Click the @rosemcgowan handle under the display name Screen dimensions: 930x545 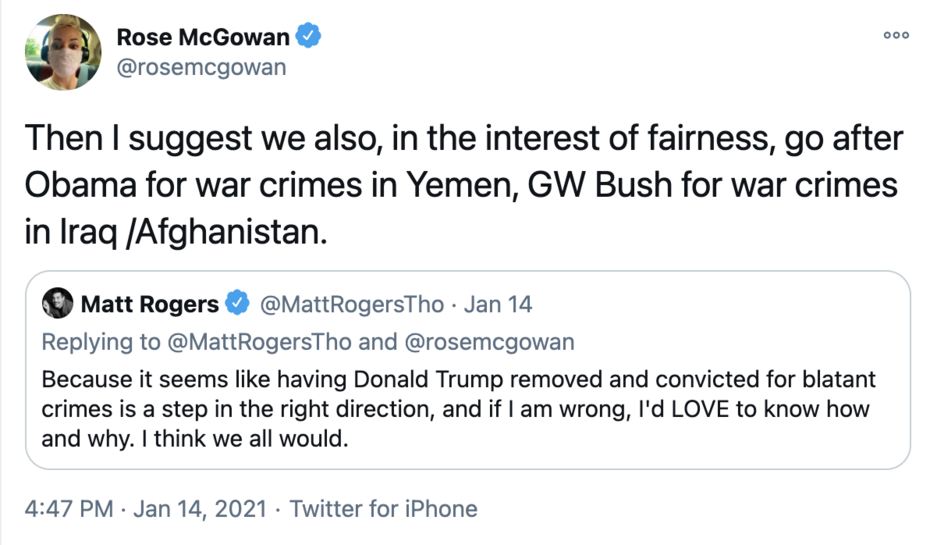pos(201,68)
